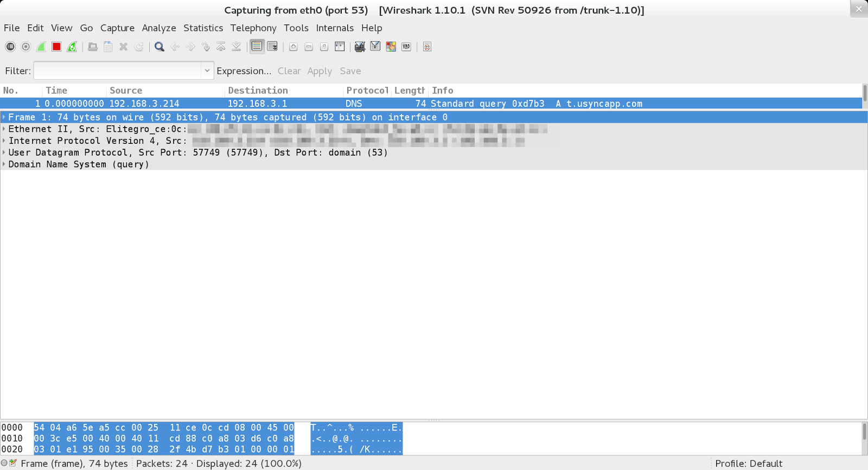Toggle auto scroll in live capture
Image resolution: width=868 pixels, height=470 pixels.
pyautogui.click(x=272, y=47)
